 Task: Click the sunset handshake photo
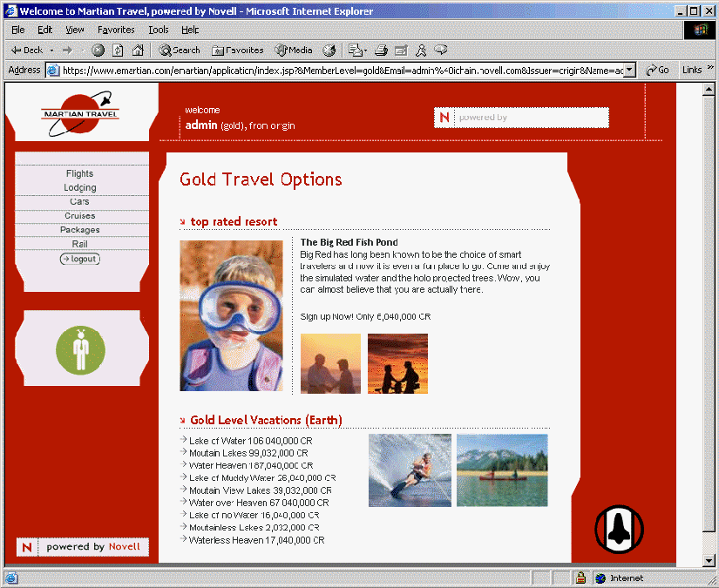[x=330, y=363]
